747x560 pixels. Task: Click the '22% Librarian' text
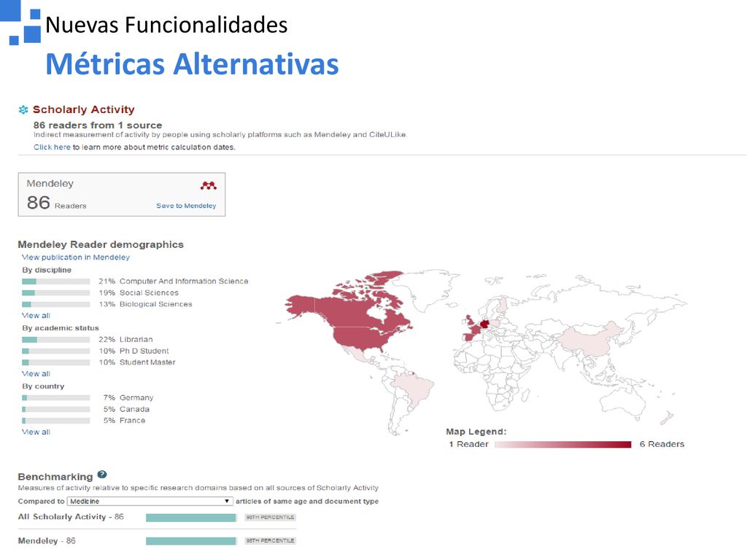(125, 340)
